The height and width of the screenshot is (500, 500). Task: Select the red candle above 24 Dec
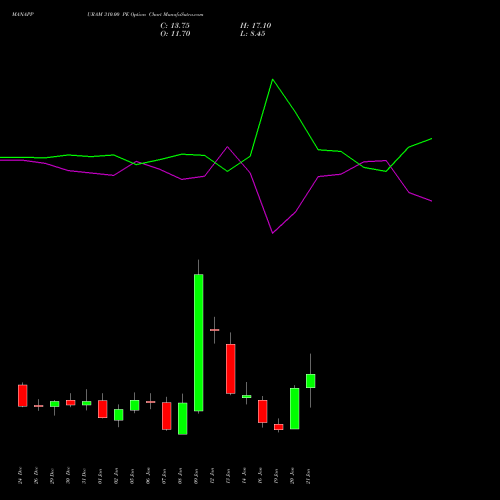coord(23,396)
